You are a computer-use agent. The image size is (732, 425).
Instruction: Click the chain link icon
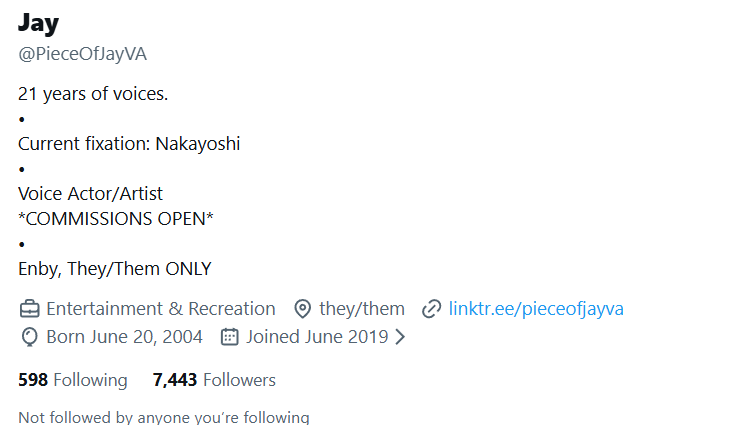click(432, 309)
